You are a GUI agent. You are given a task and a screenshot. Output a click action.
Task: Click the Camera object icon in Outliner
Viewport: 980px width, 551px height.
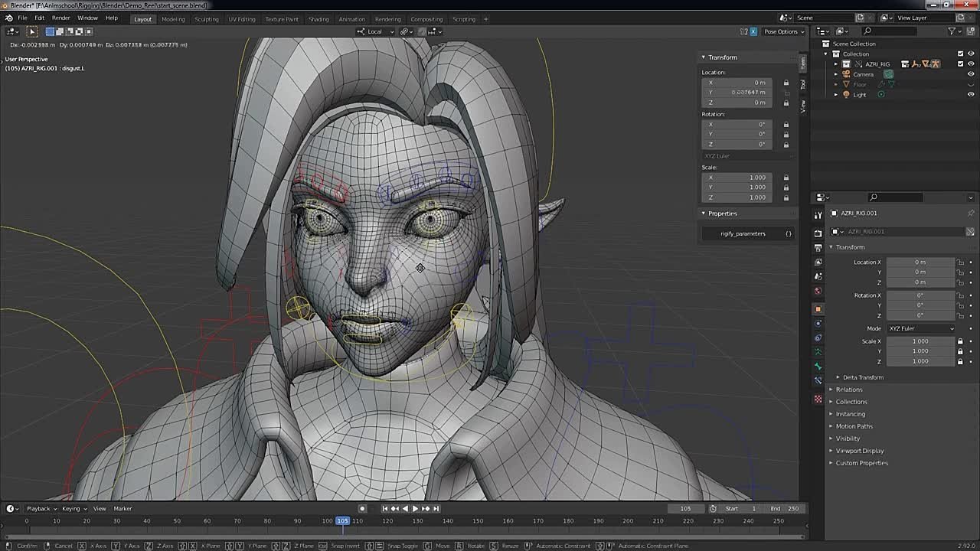[846, 74]
